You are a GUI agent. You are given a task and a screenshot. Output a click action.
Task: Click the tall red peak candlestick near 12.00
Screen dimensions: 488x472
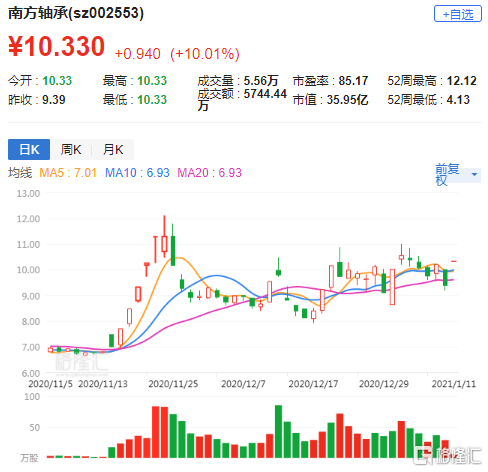(x=164, y=237)
